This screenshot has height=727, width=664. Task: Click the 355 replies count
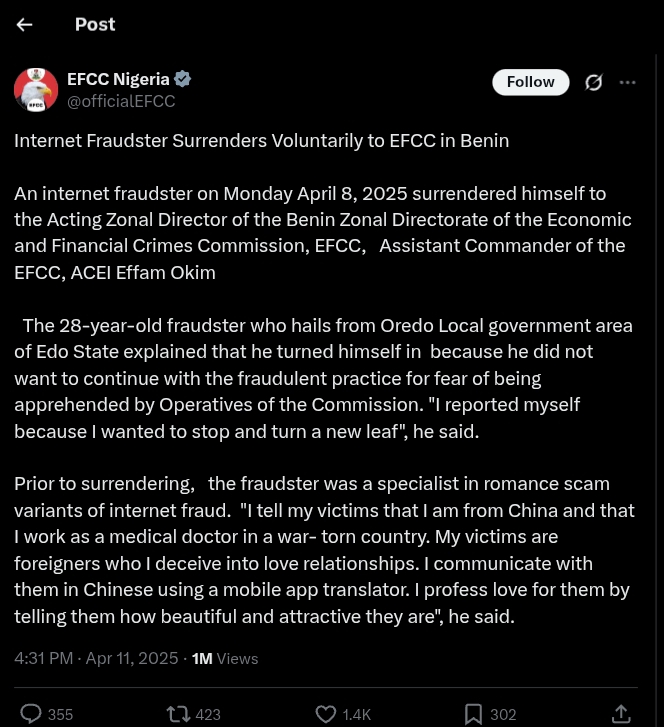60,715
